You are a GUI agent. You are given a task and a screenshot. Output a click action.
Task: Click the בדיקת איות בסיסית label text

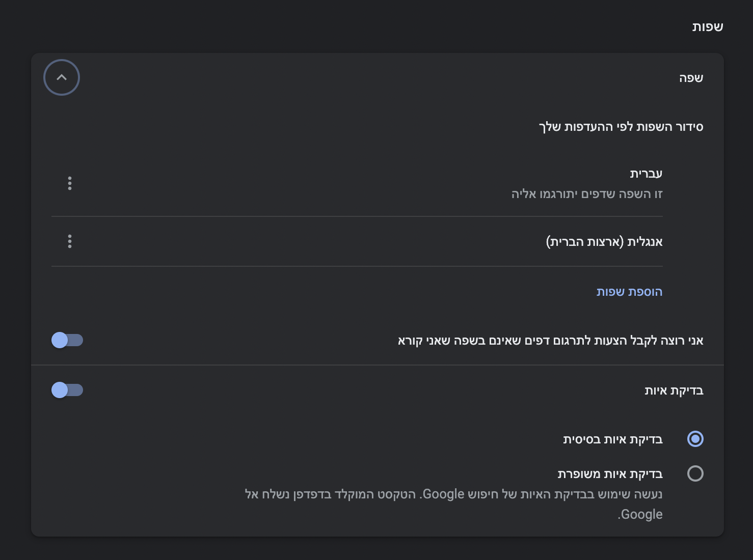612,439
